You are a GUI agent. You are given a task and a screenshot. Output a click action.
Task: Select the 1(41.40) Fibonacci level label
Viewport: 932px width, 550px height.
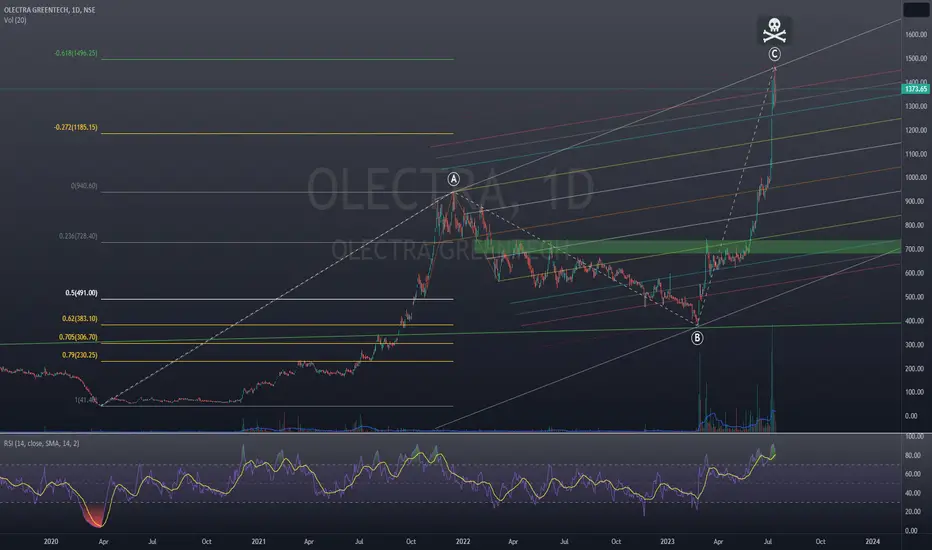point(86,400)
